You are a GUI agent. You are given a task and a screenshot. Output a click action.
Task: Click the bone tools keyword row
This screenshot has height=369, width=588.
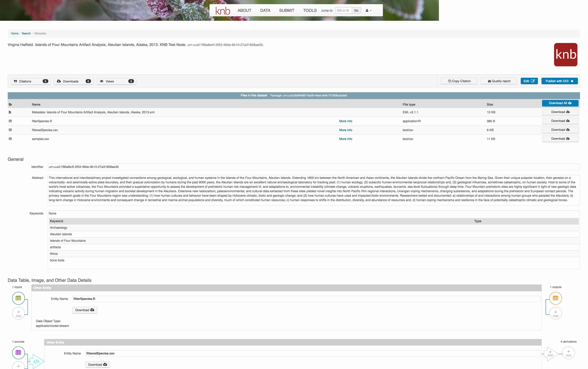[x=314, y=260]
